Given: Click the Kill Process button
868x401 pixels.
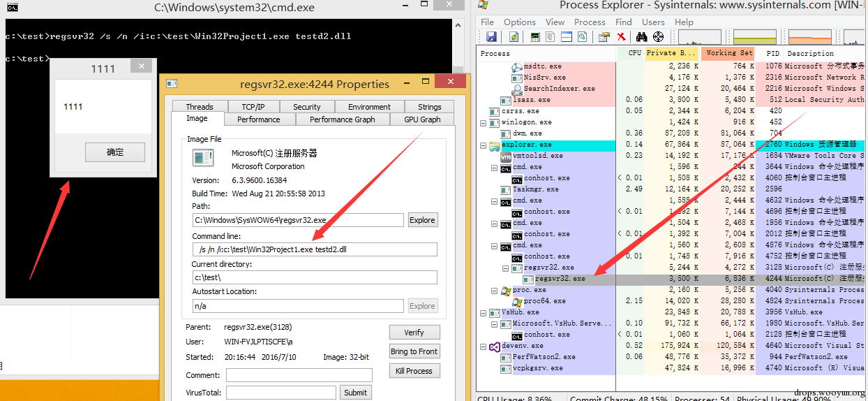Looking at the screenshot, I should 414,371.
